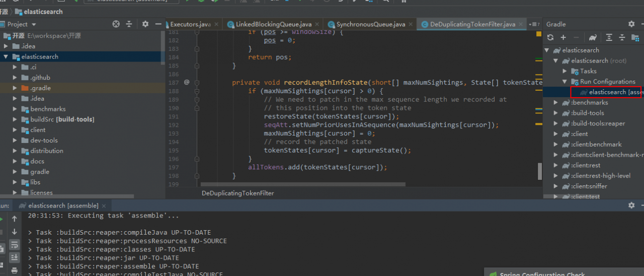Select elasticsearch [assemble] run configuration

click(x=611, y=92)
